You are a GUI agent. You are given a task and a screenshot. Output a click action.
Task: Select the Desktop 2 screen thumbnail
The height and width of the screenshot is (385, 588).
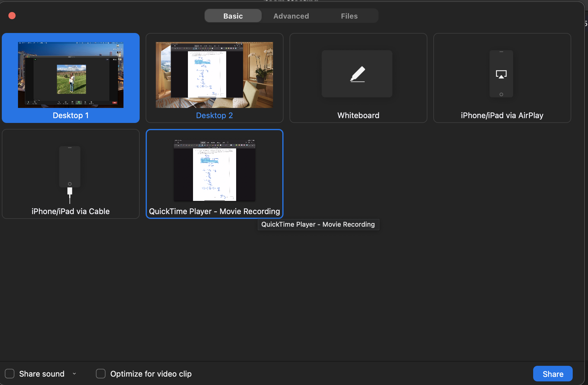214,75
